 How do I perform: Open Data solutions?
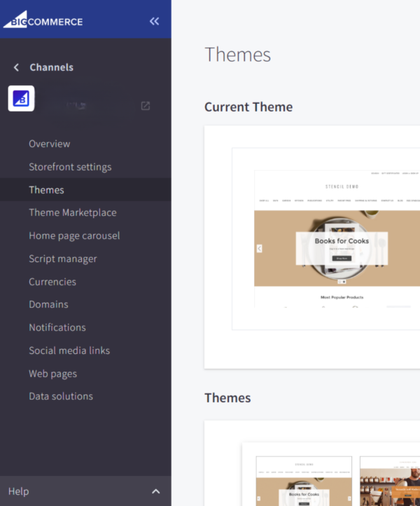pyautogui.click(x=61, y=396)
